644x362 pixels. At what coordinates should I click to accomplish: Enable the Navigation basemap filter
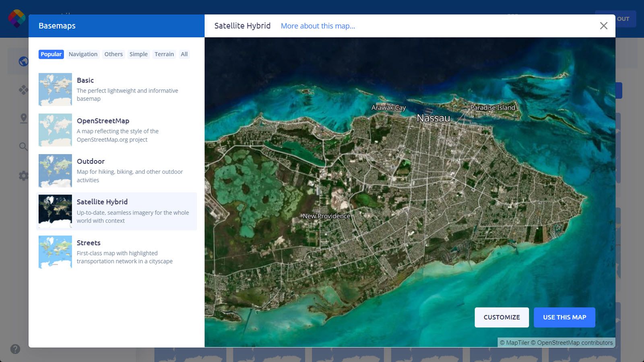click(83, 54)
